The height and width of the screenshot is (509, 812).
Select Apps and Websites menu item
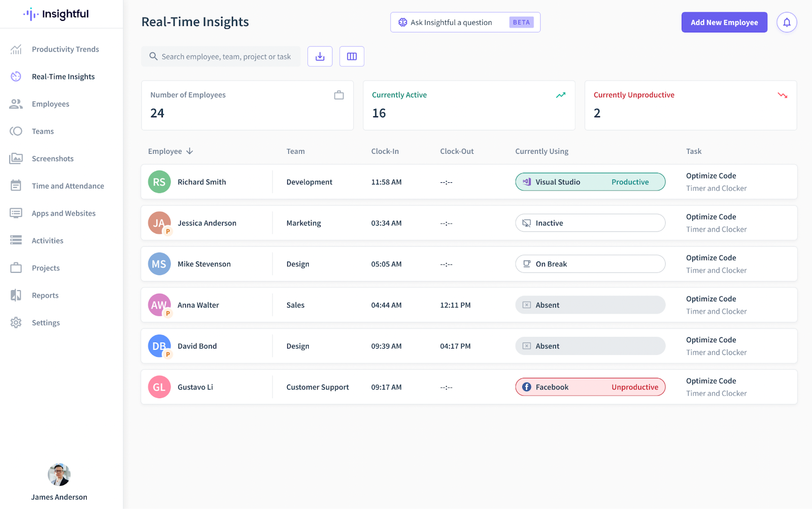point(63,213)
